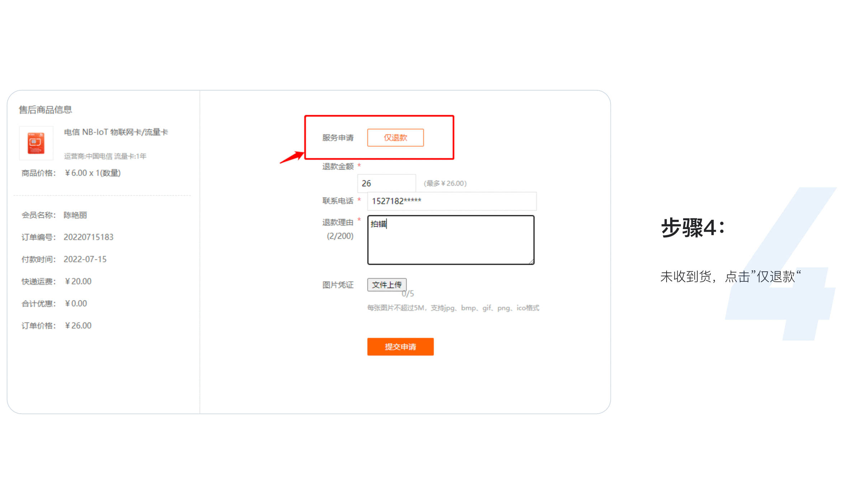This screenshot has height=504, width=861.
Task: Click inside the 退款理由 reason textarea
Action: (451, 240)
